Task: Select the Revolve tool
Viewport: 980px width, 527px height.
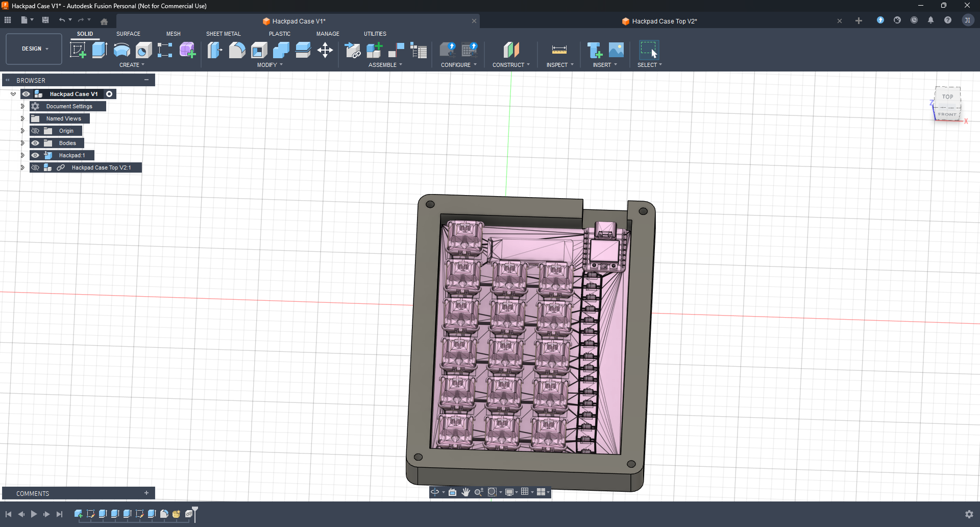Action: [121, 50]
